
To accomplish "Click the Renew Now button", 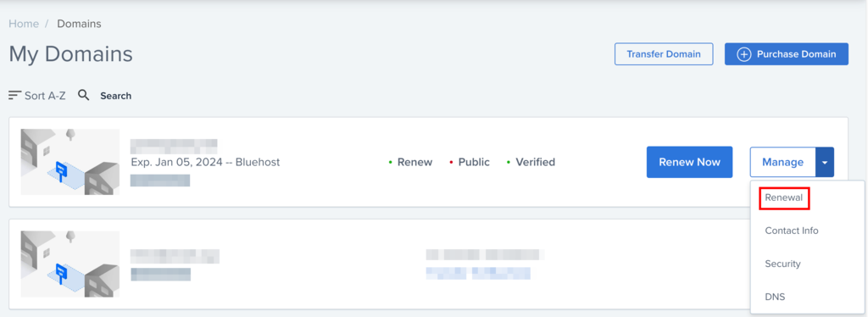I will click(689, 162).
